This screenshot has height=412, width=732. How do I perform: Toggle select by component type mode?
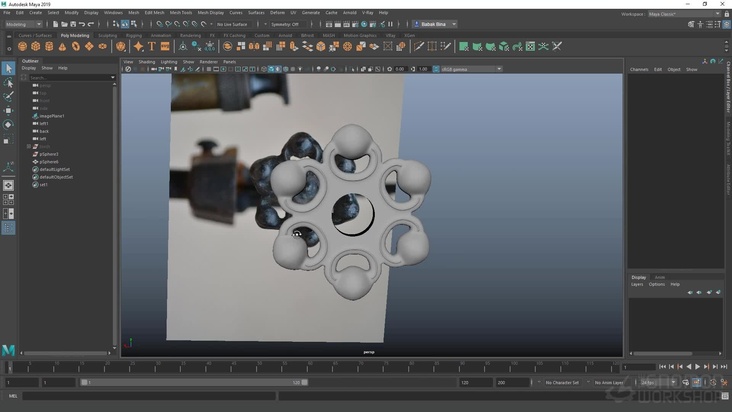[x=134, y=24]
